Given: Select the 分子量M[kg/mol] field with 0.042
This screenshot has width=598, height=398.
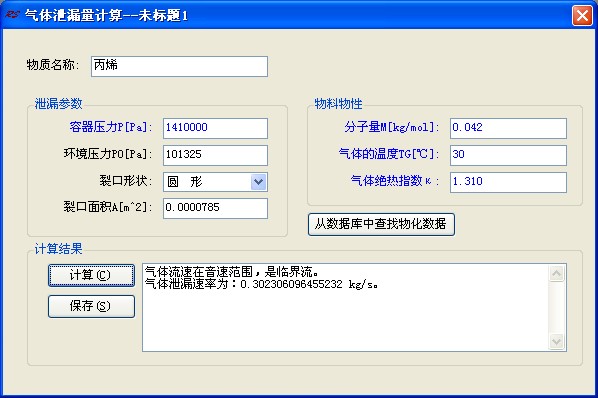Looking at the screenshot, I should (x=508, y=128).
